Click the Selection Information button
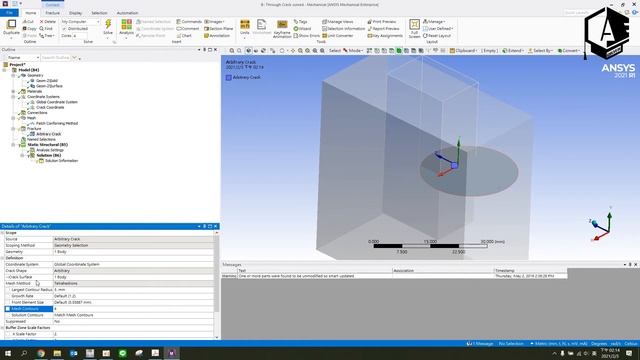Viewport: 640px width, 360px height. point(343,29)
